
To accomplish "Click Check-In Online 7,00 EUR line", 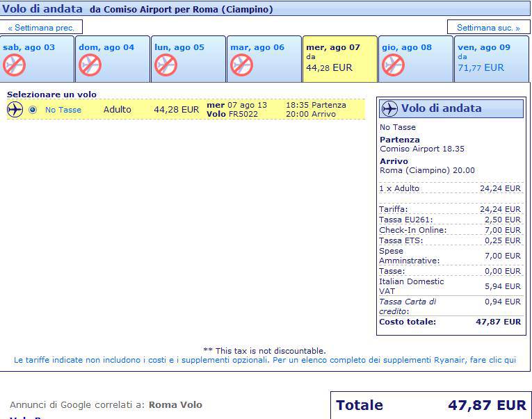I will [x=450, y=230].
